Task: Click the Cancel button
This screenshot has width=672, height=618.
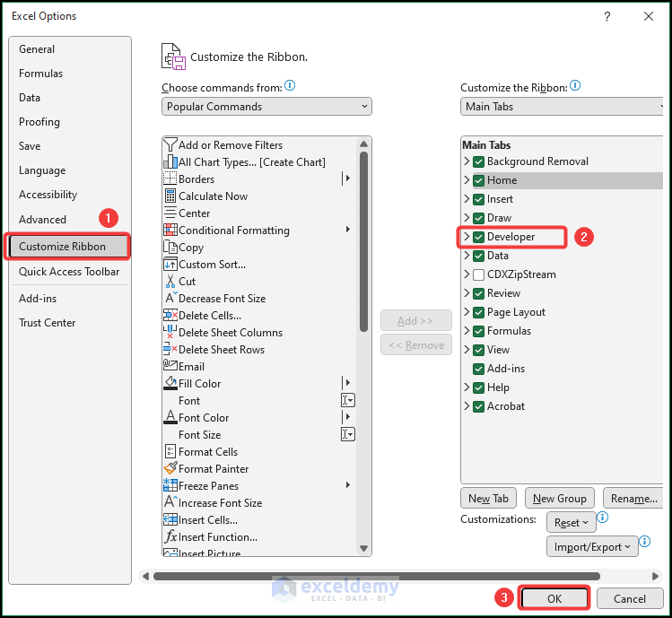Action: 630,598
